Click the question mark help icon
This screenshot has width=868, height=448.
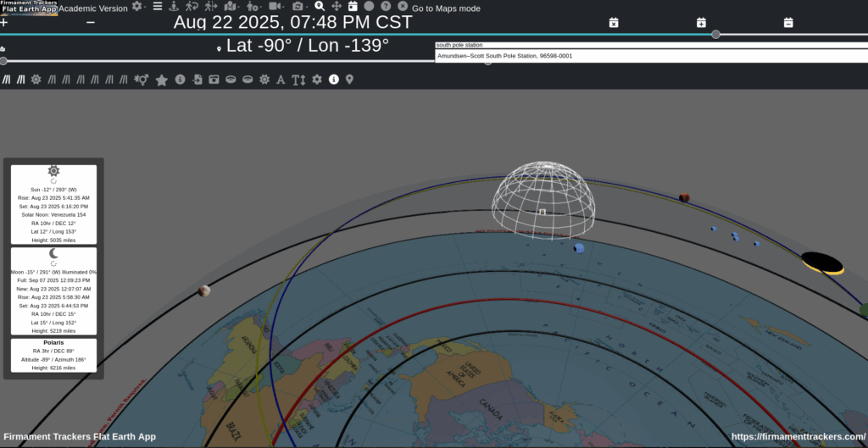[386, 6]
